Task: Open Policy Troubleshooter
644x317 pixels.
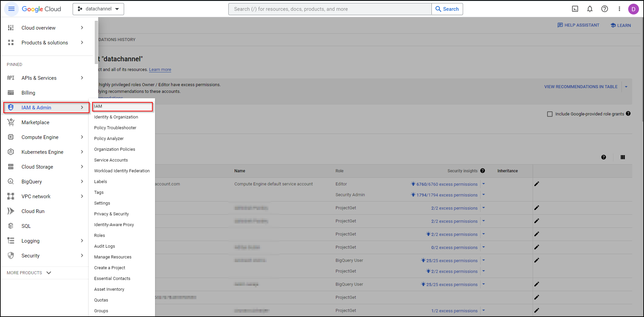Action: coord(115,128)
